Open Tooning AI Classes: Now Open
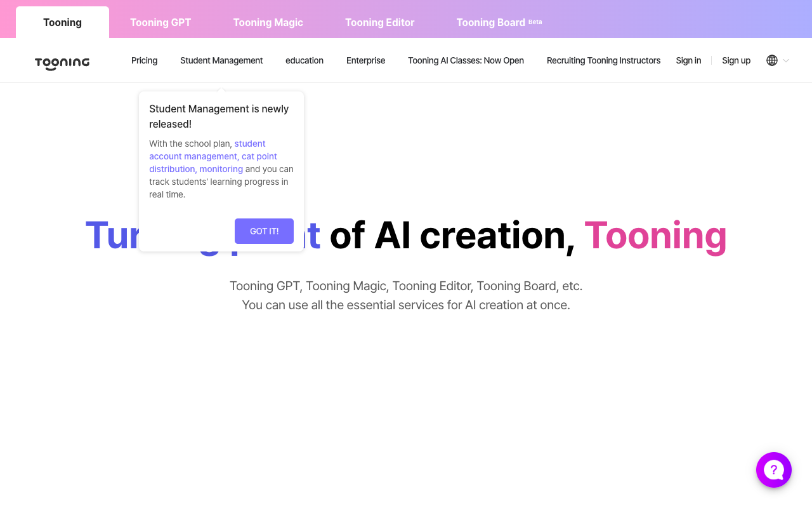The width and height of the screenshot is (812, 508). 466,60
